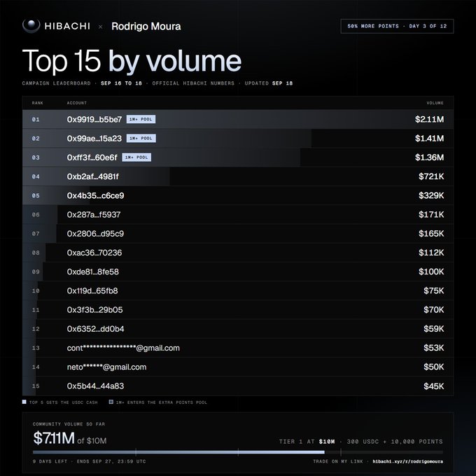Click the $329K volume value

[x=431, y=195]
